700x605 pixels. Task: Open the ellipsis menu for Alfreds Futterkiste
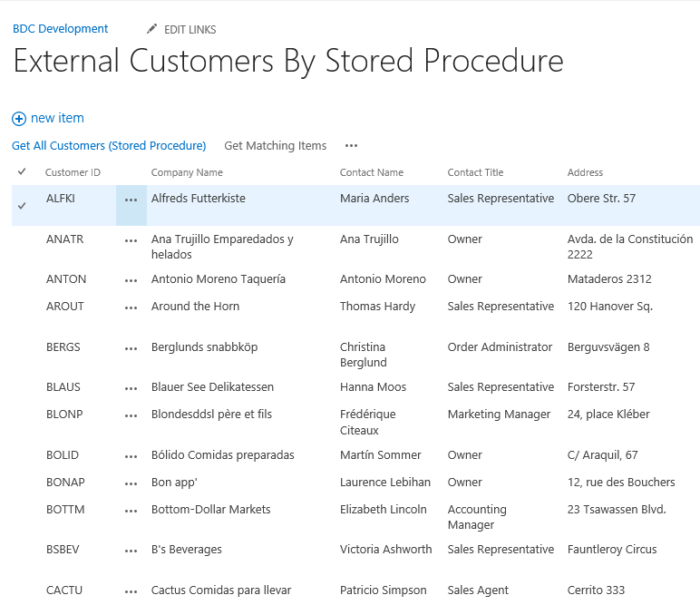point(131,200)
